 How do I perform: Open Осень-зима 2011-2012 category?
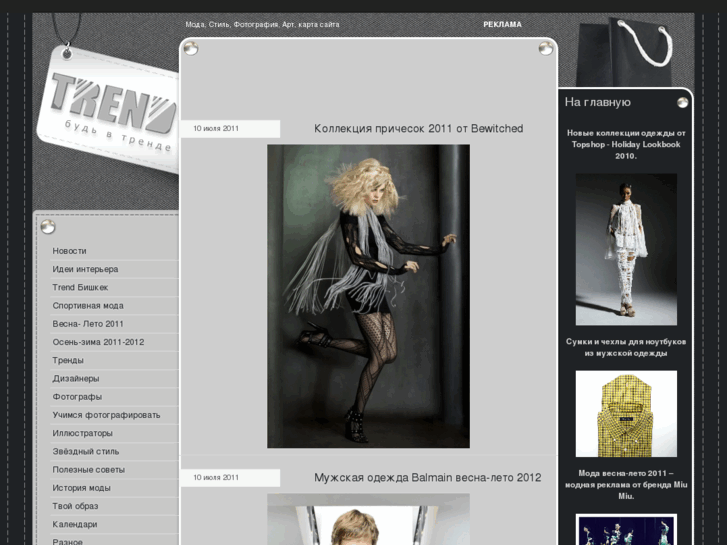[98, 342]
